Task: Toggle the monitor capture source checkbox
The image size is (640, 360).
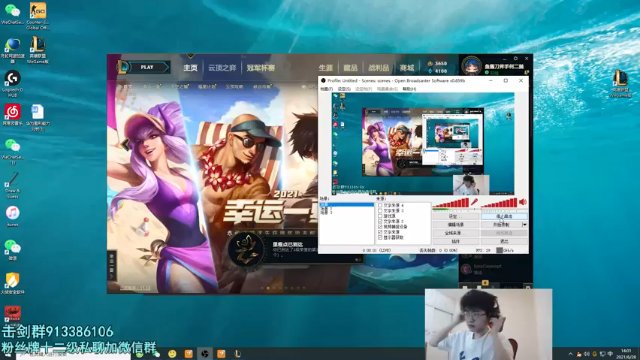Action: [x=380, y=237]
